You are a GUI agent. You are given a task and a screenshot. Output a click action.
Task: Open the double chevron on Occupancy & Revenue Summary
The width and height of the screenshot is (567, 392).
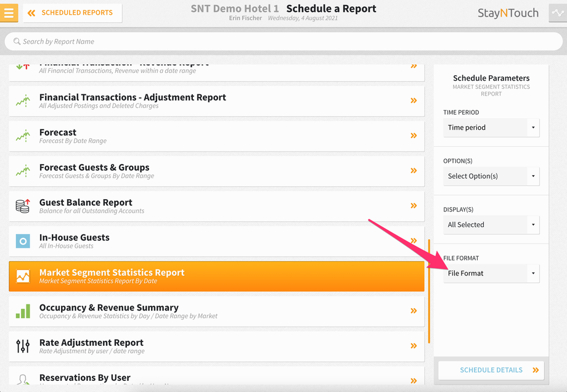tap(414, 311)
